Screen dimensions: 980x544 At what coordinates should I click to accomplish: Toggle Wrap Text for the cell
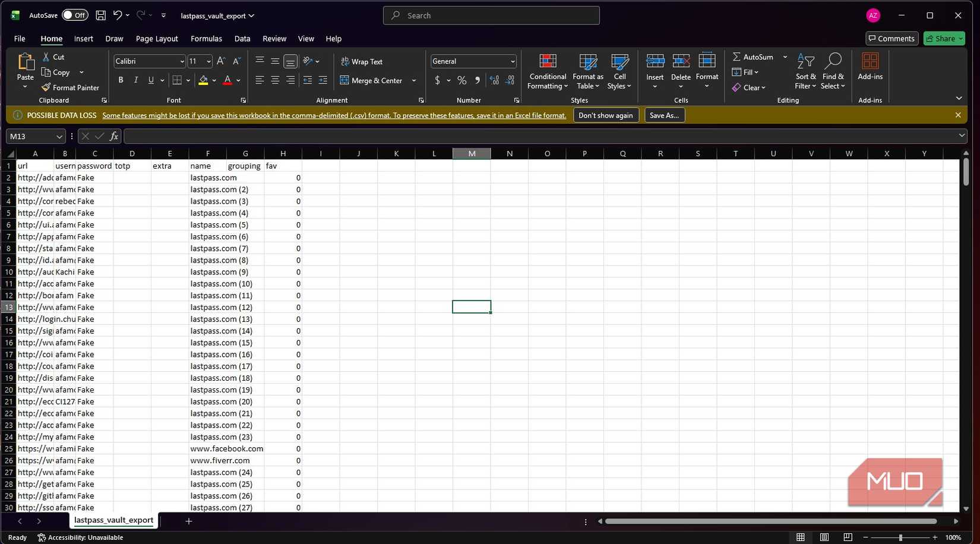[x=362, y=62]
